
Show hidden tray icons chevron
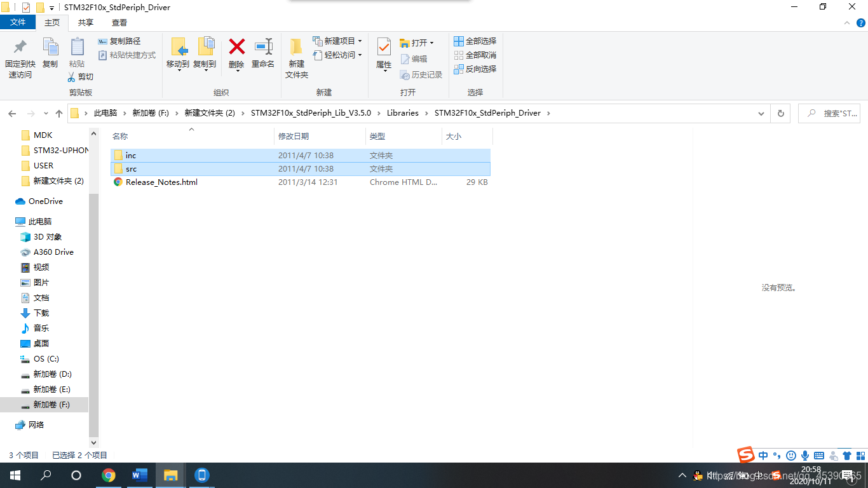[x=682, y=475]
